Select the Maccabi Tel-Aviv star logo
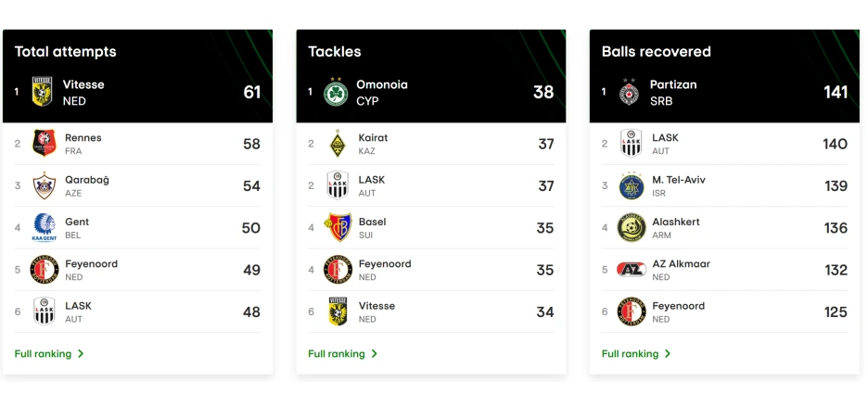 632,185
